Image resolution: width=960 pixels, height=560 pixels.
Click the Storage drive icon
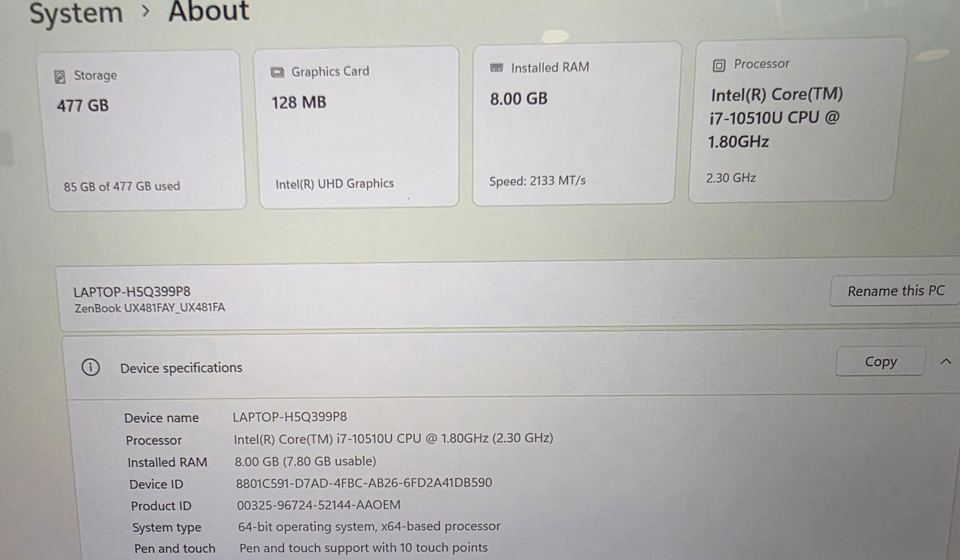[x=60, y=77]
